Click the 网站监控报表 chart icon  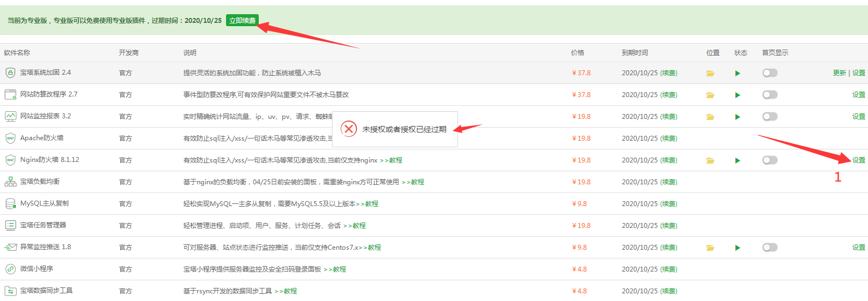pyautogui.click(x=10, y=116)
